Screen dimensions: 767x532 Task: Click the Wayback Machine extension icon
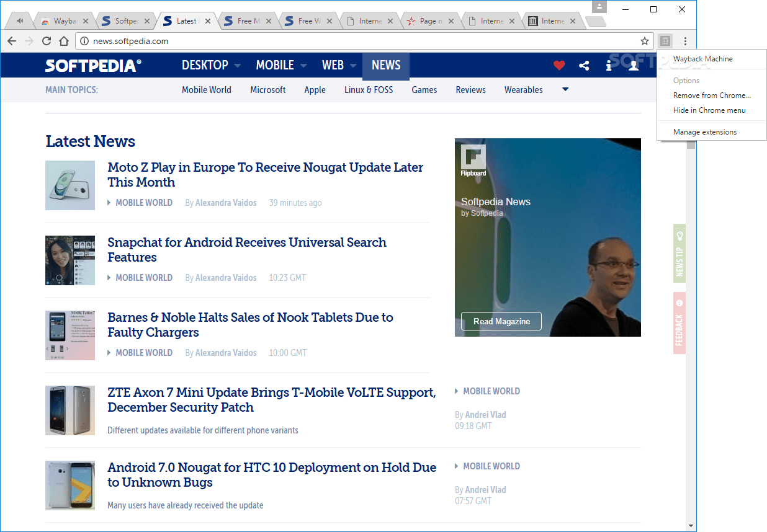[665, 42]
